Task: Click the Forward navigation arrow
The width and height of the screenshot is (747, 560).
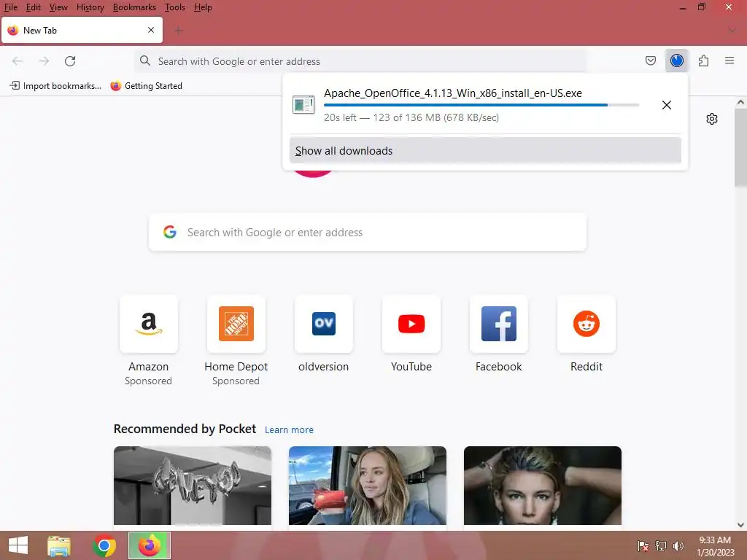Action: click(44, 61)
